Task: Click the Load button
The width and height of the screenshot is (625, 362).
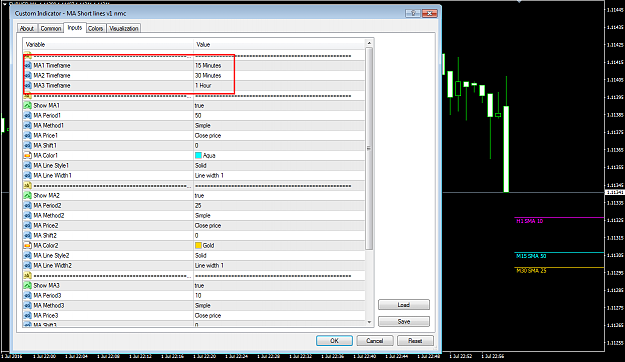Action: pos(404,305)
